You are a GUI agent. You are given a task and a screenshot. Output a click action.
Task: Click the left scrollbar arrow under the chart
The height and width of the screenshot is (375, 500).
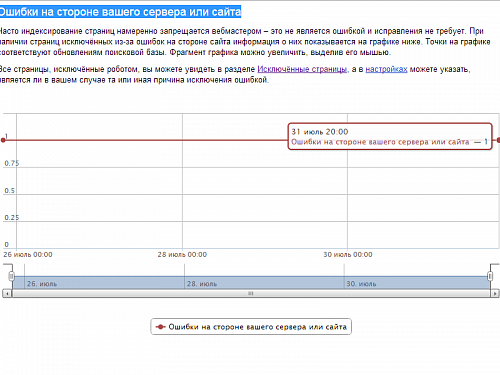point(7,294)
